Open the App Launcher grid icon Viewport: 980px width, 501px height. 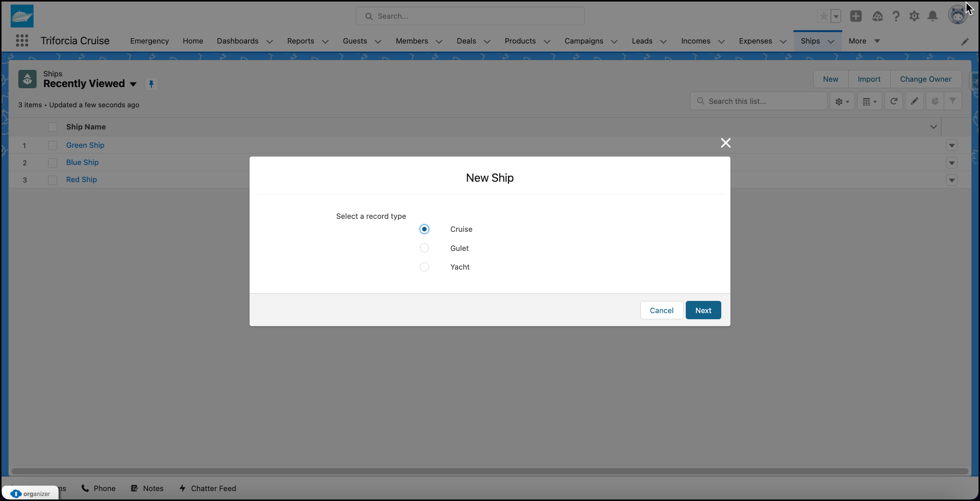click(x=22, y=40)
